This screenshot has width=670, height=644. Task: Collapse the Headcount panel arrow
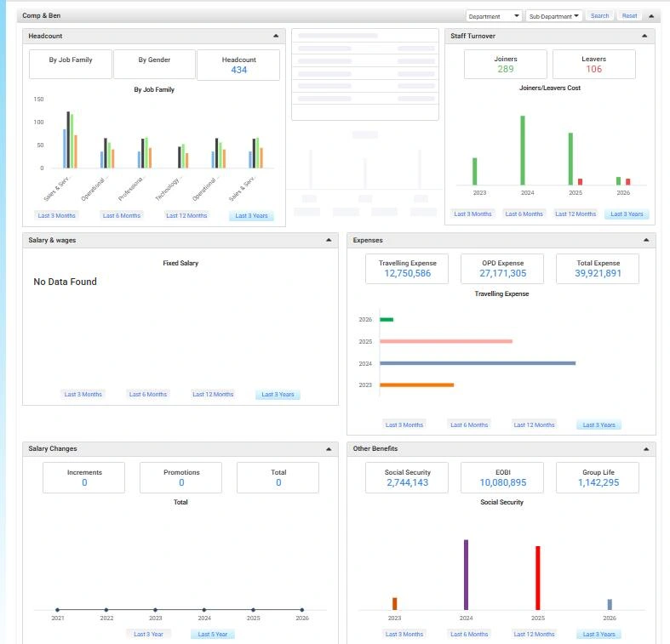coord(276,36)
